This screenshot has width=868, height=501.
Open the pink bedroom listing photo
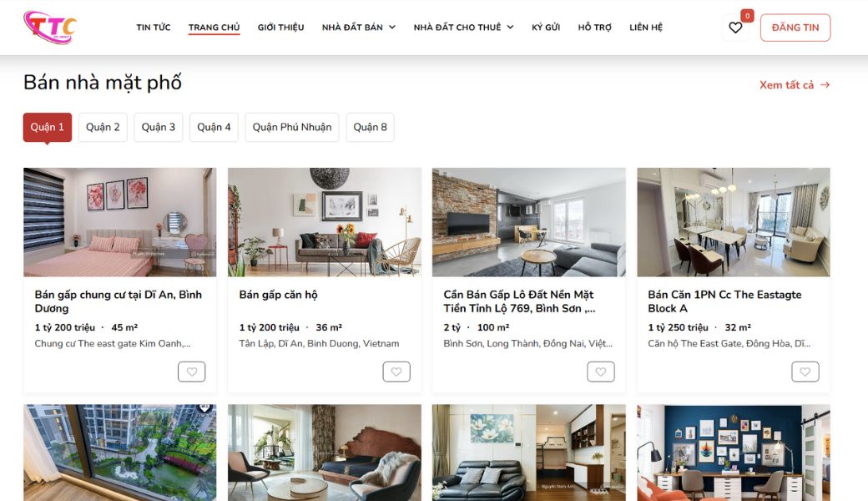coord(119,222)
